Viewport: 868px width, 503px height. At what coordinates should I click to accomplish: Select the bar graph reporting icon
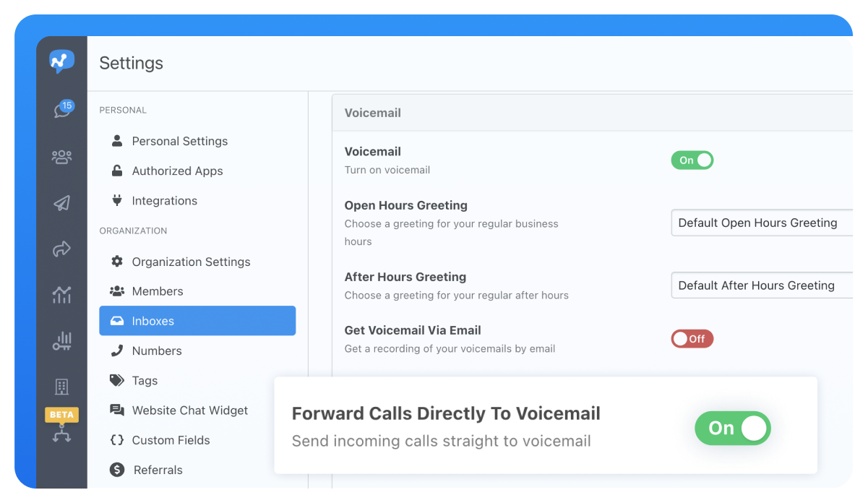click(x=61, y=340)
